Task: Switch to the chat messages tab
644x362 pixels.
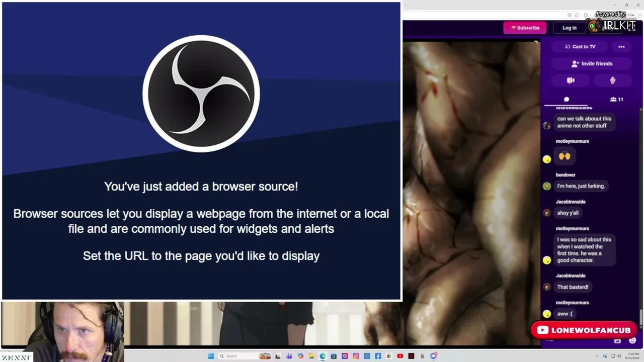Action: click(x=567, y=100)
